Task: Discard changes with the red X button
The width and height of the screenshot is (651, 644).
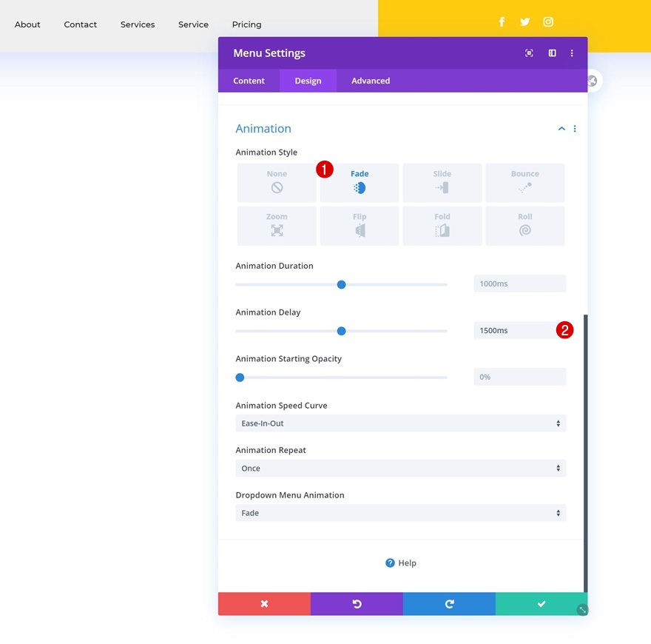Action: pos(264,604)
